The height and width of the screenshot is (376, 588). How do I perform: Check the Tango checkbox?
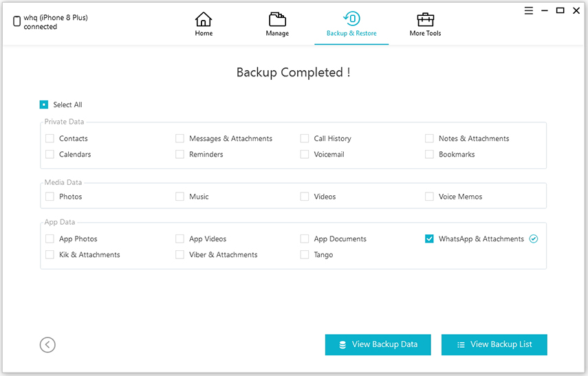point(305,254)
